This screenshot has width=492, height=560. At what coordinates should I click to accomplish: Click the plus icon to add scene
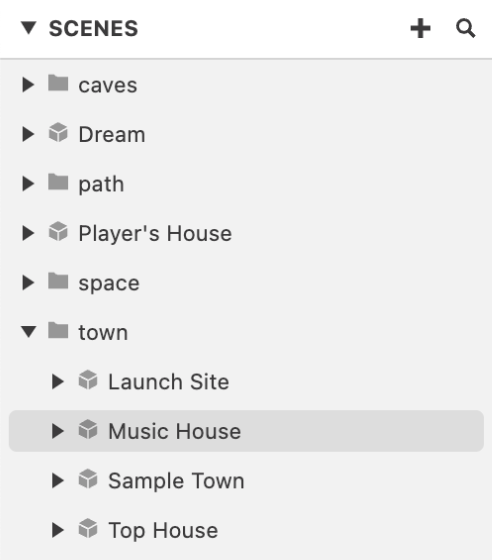pos(420,28)
